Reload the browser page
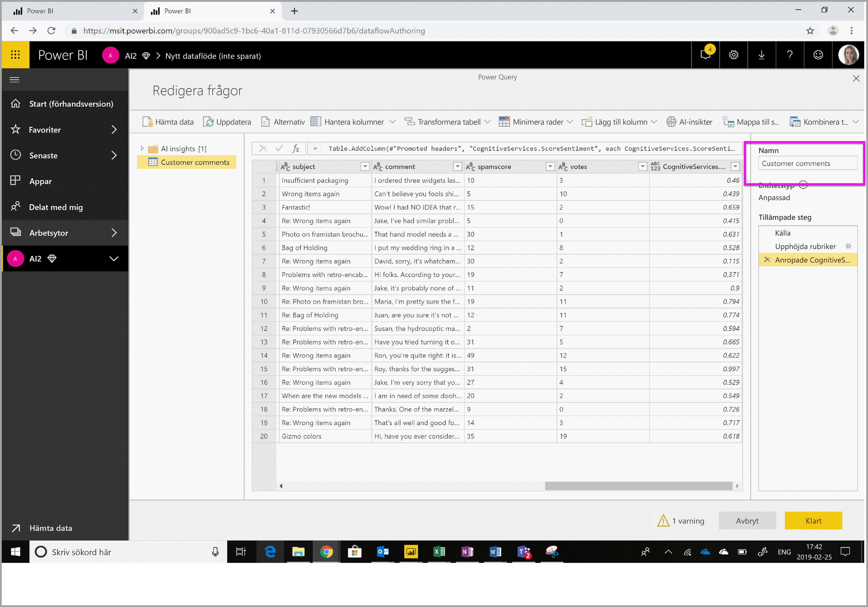The width and height of the screenshot is (868, 607). tap(51, 31)
